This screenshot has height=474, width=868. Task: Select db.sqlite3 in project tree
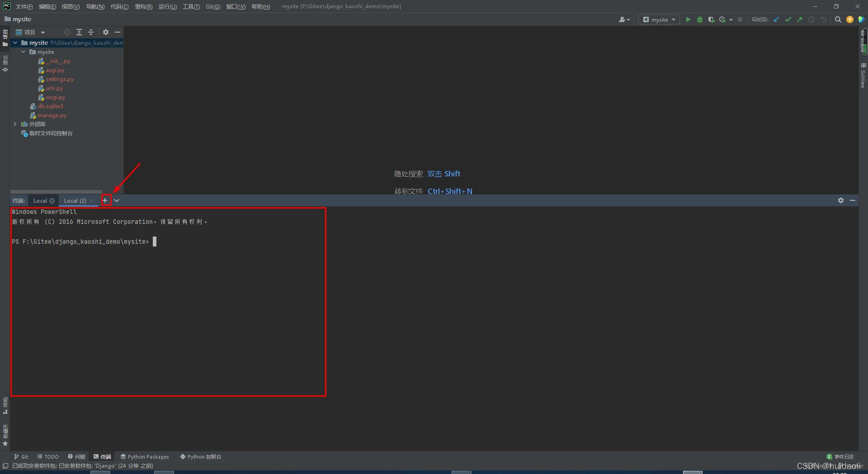(50, 106)
